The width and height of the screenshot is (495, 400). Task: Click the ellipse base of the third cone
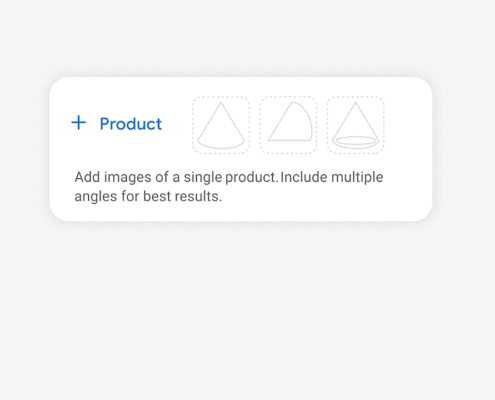point(356,141)
